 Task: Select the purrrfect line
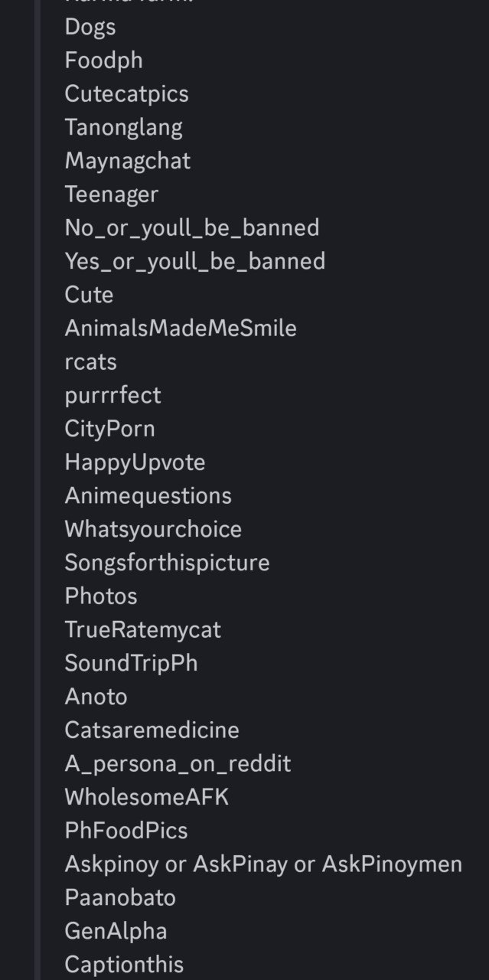pos(113,396)
